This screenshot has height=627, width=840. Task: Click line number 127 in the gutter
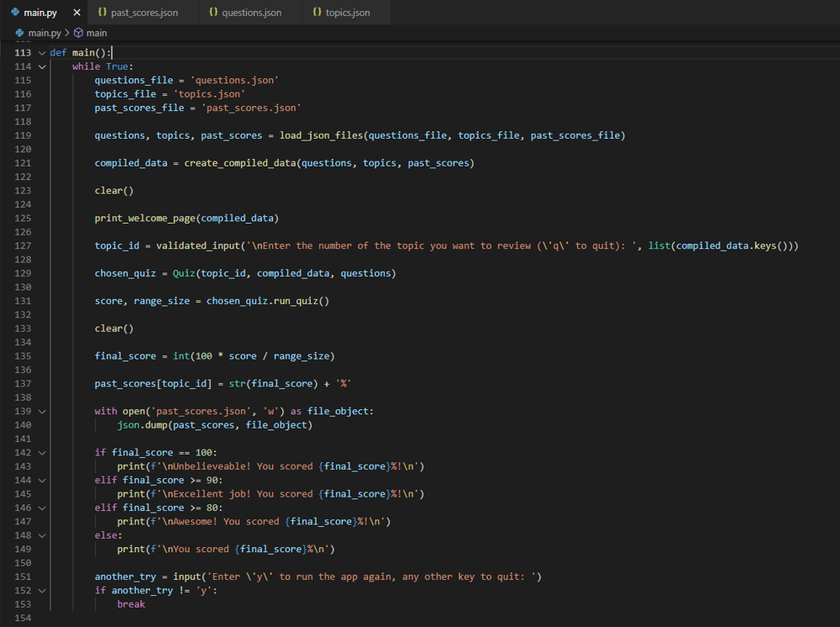(23, 245)
